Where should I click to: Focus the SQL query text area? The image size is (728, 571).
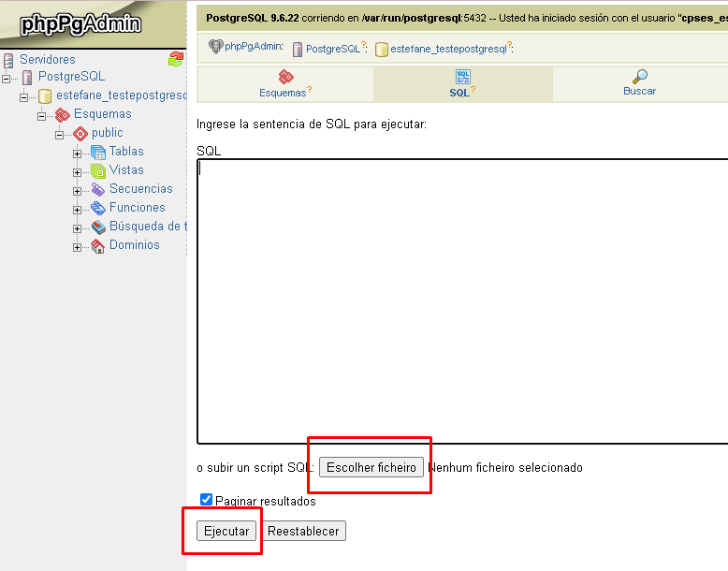(462, 301)
